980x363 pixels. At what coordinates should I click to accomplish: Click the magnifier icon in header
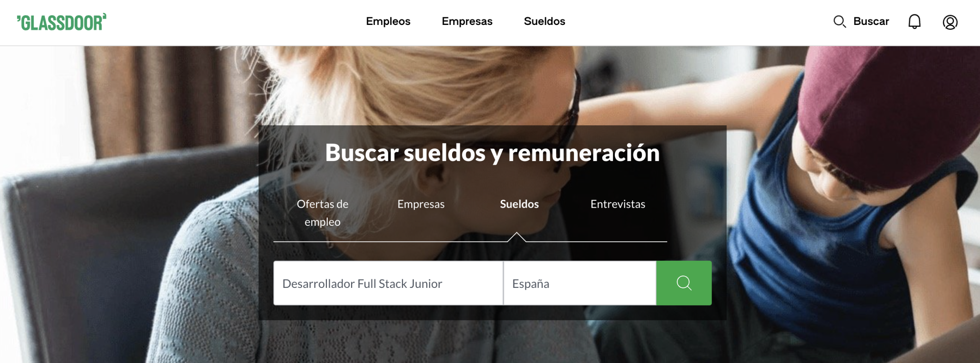[x=840, y=21]
